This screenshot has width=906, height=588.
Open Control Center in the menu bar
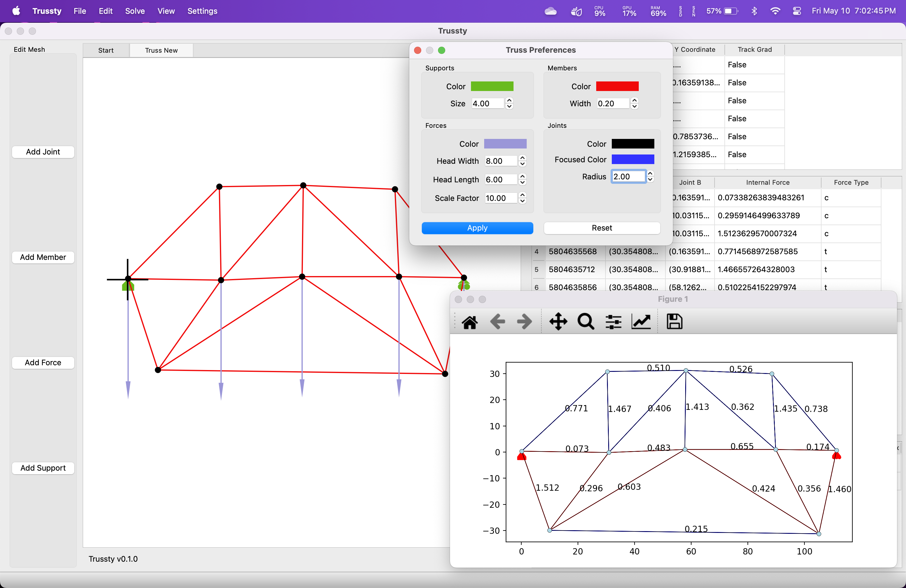click(x=797, y=11)
